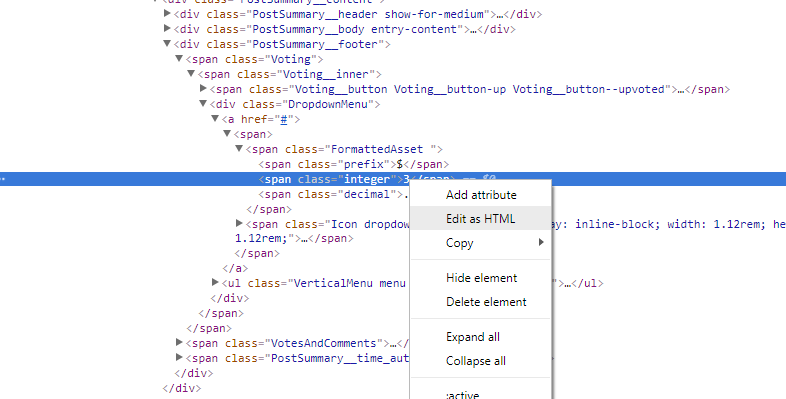Click the "Voting__inner" class value
Screen dimensions: 786x399
326,74
